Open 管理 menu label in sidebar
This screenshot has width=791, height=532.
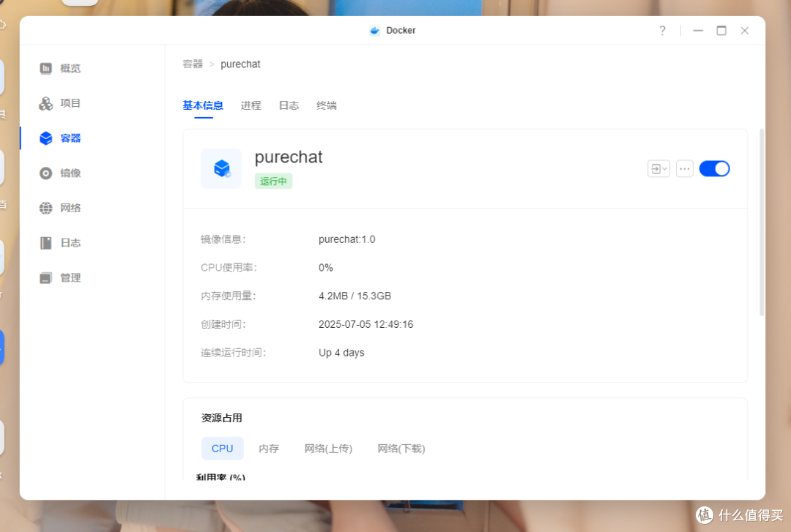click(70, 278)
